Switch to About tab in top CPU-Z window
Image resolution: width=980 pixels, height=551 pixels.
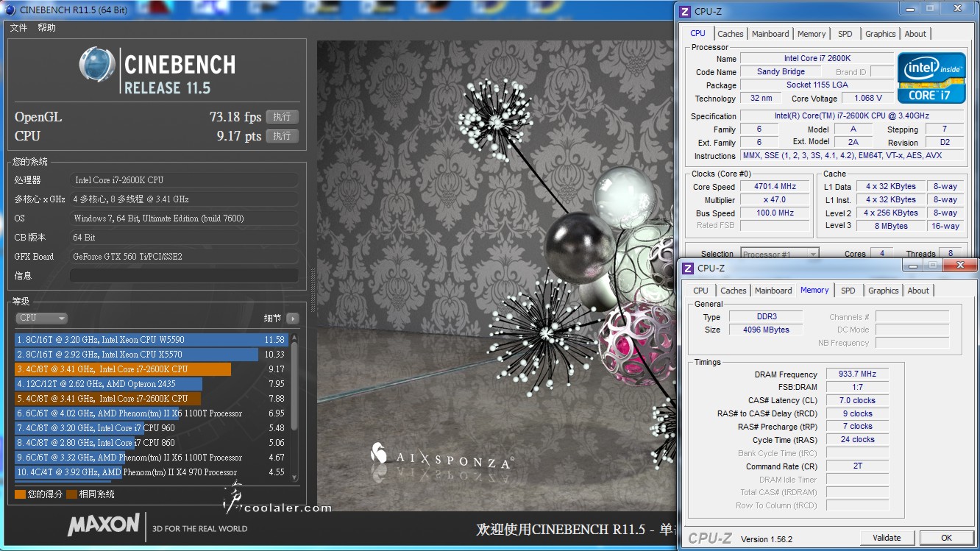(x=915, y=34)
